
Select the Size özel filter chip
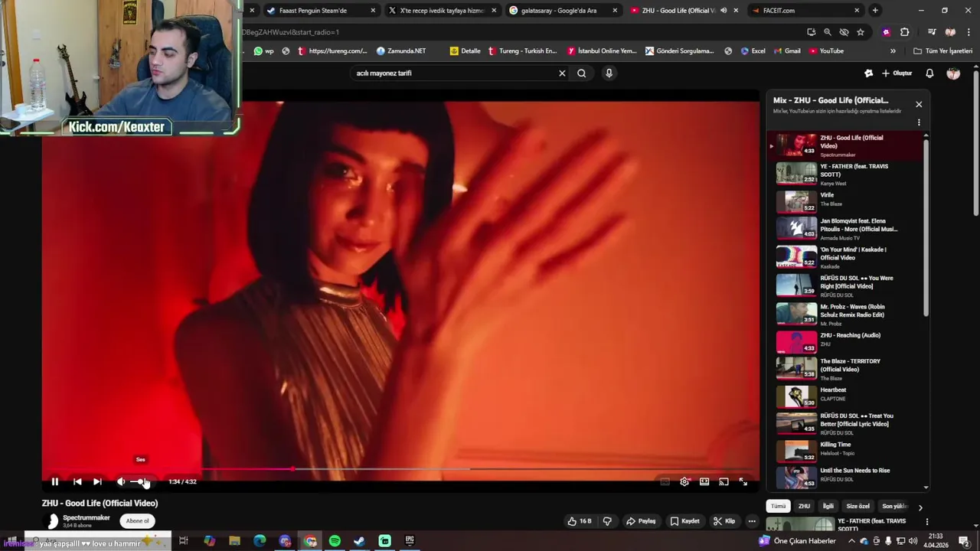[x=857, y=507]
